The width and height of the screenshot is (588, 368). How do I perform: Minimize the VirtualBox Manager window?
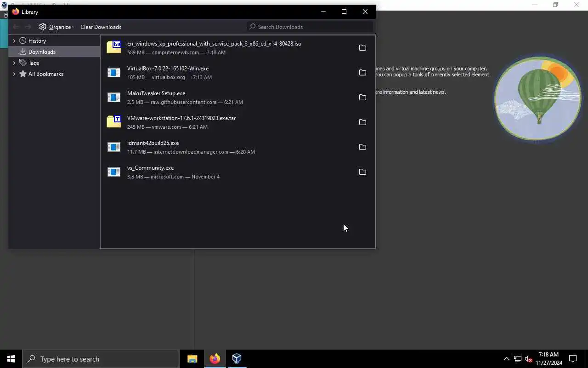tap(534, 5)
